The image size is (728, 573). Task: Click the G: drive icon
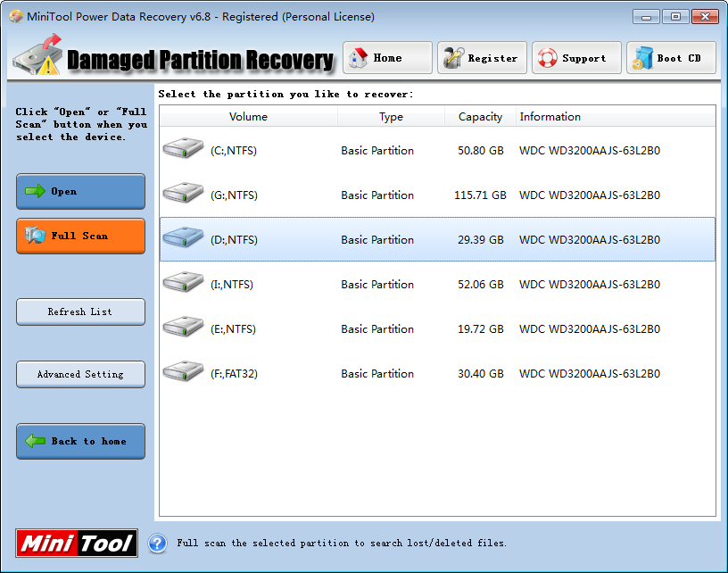(183, 193)
